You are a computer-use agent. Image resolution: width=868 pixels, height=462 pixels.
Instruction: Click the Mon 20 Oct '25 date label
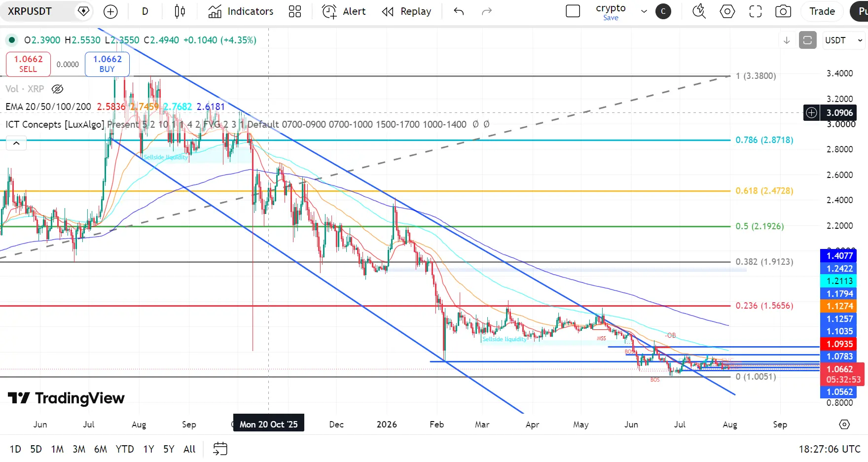[269, 424]
